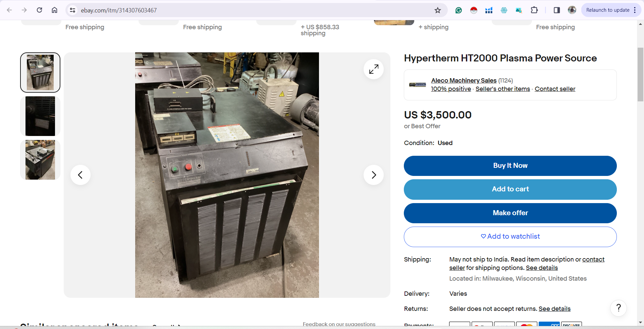644x329 pixels.
Task: Open Aleco Machinery Sales seller profile
Action: click(x=464, y=81)
